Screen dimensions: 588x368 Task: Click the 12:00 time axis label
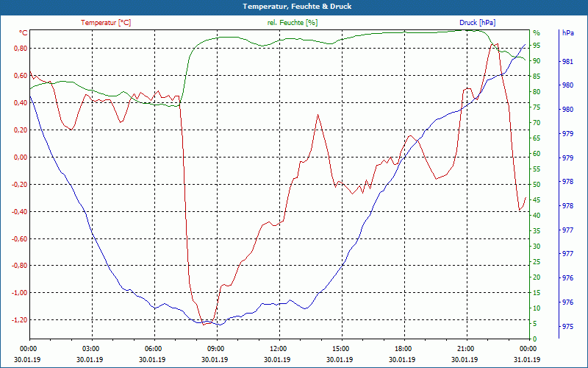tap(278, 348)
